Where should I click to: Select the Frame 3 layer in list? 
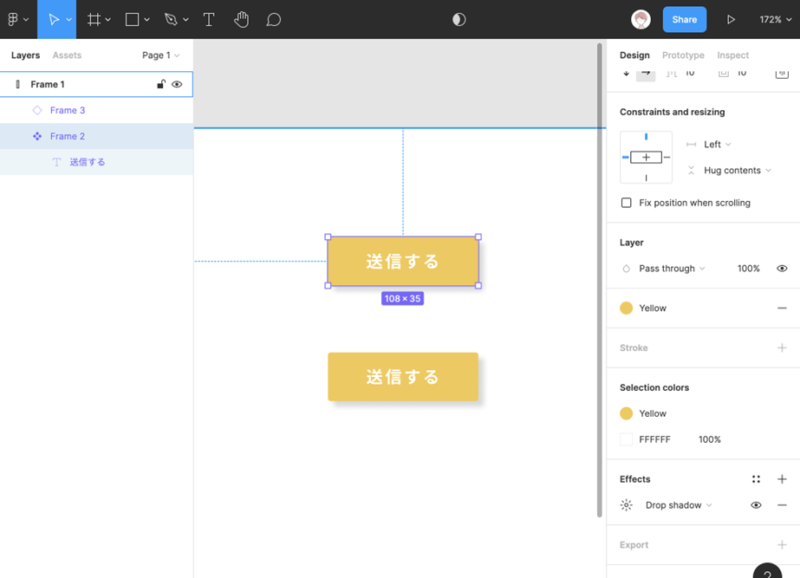pyautogui.click(x=67, y=110)
